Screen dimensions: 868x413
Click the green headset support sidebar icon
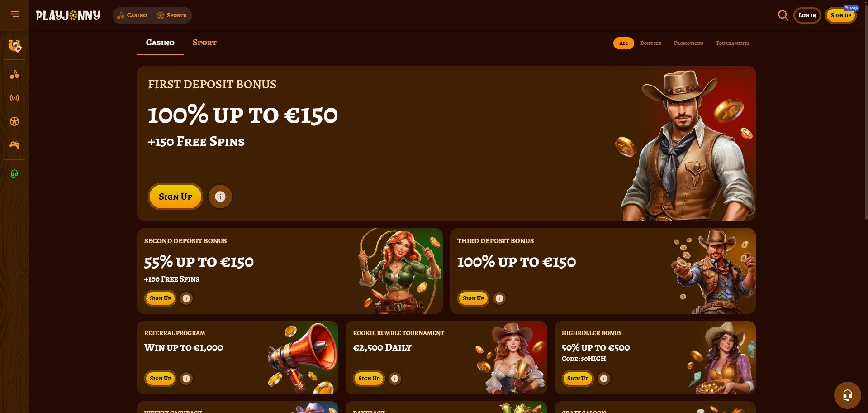tap(14, 174)
